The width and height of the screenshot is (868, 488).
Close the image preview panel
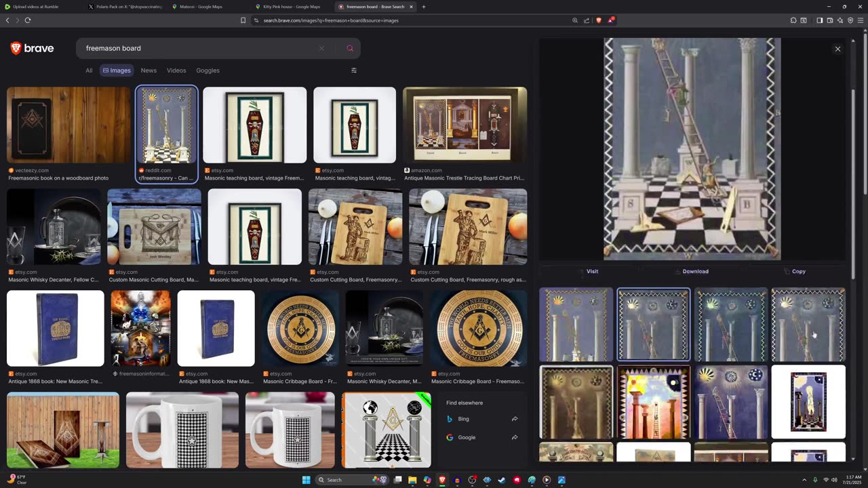point(837,49)
